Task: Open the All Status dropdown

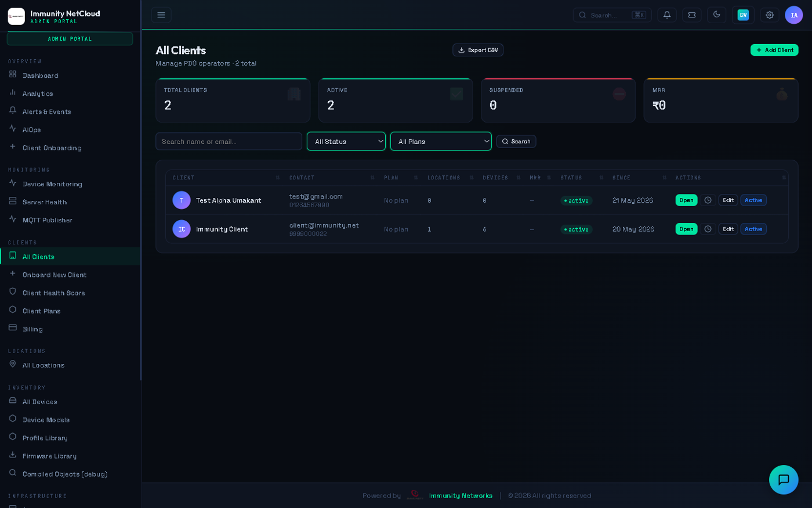Action: [x=346, y=142]
